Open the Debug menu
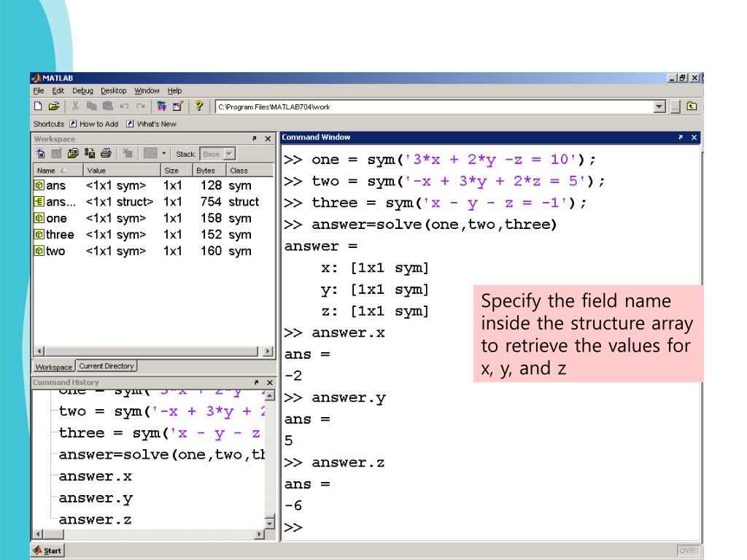Viewport: 747px width, 560px height. (82, 90)
